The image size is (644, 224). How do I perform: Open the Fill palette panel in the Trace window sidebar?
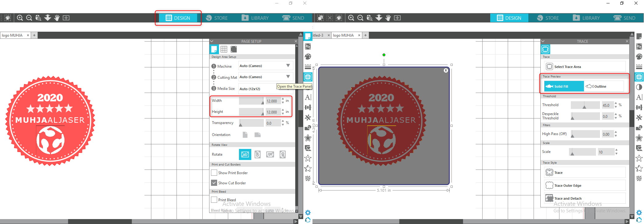639,57
